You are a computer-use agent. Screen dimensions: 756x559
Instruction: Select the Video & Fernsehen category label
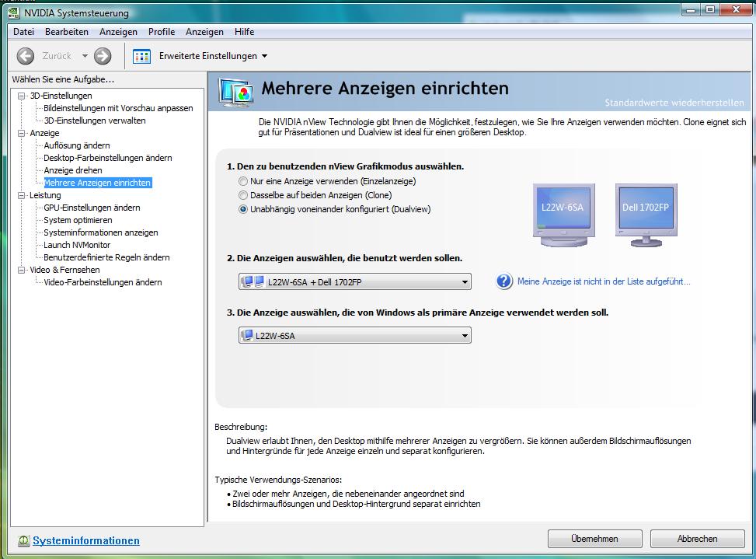click(64, 270)
